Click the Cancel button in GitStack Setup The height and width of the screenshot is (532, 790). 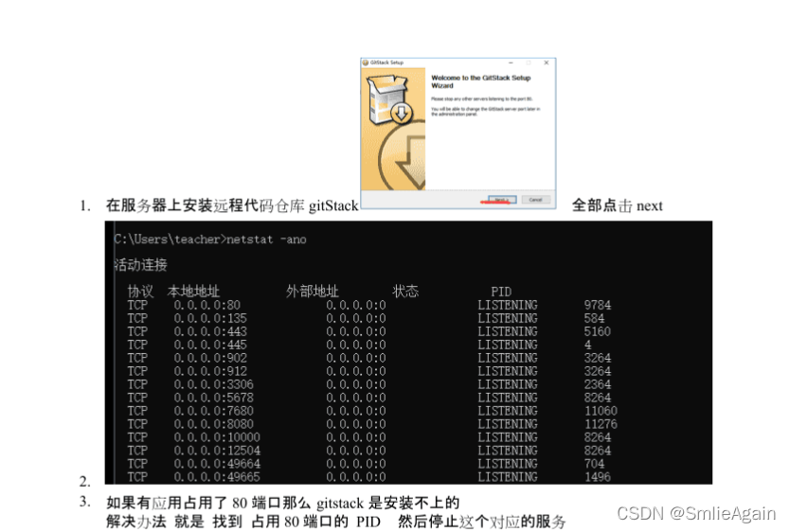point(535,200)
